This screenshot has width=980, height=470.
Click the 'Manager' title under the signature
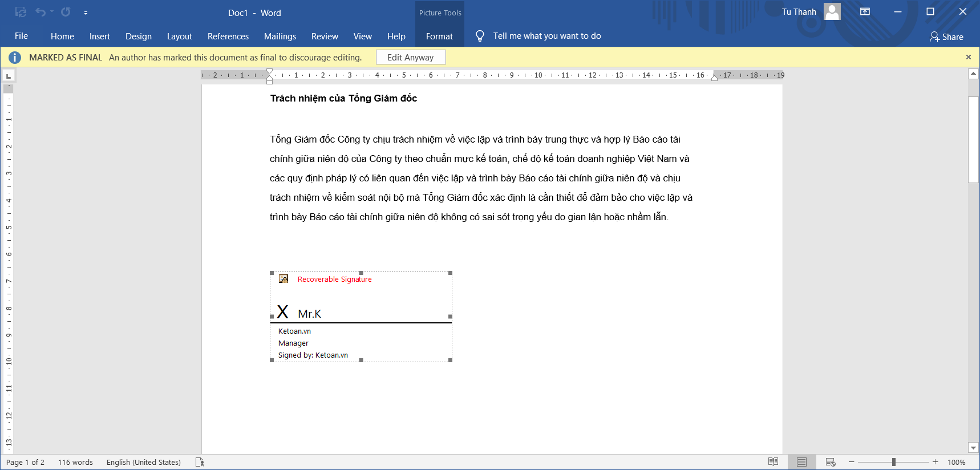293,343
